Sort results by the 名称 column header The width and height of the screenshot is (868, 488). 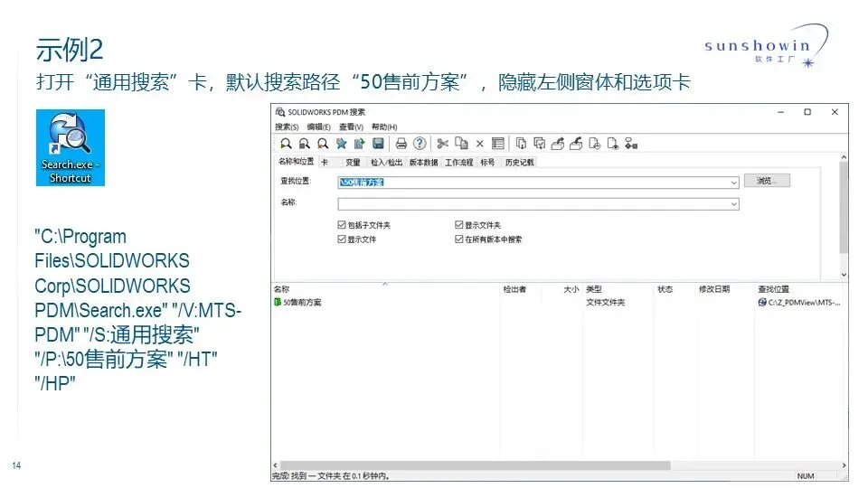point(385,289)
